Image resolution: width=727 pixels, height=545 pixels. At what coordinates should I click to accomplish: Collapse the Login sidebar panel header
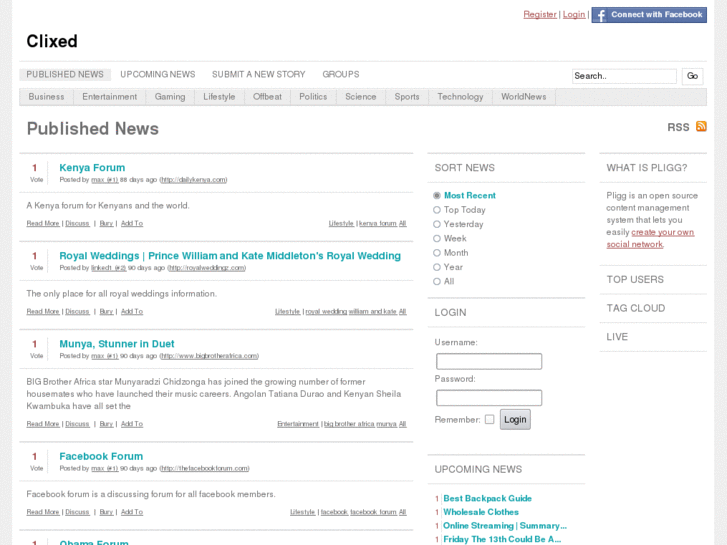[450, 313]
